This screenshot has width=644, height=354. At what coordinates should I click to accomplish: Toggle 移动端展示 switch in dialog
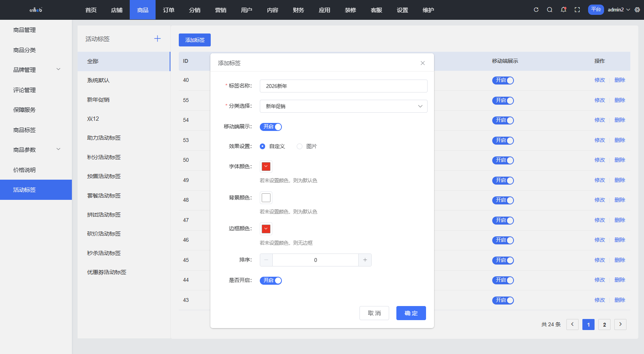[x=271, y=127]
